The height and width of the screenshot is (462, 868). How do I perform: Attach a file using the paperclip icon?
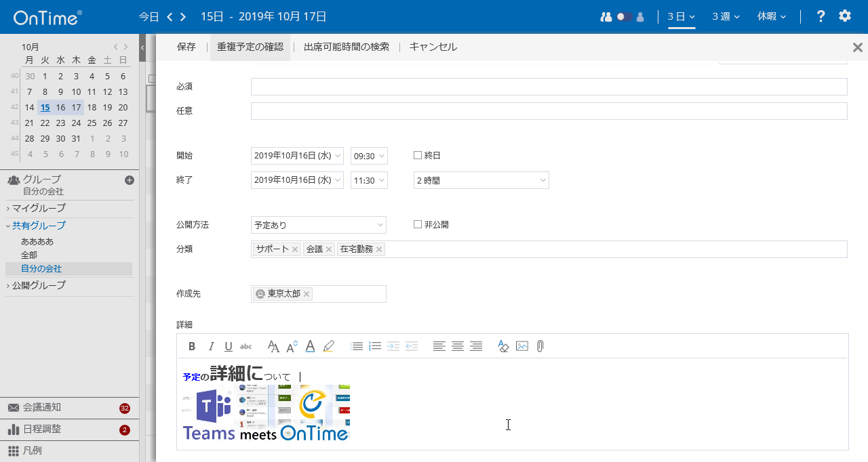540,346
